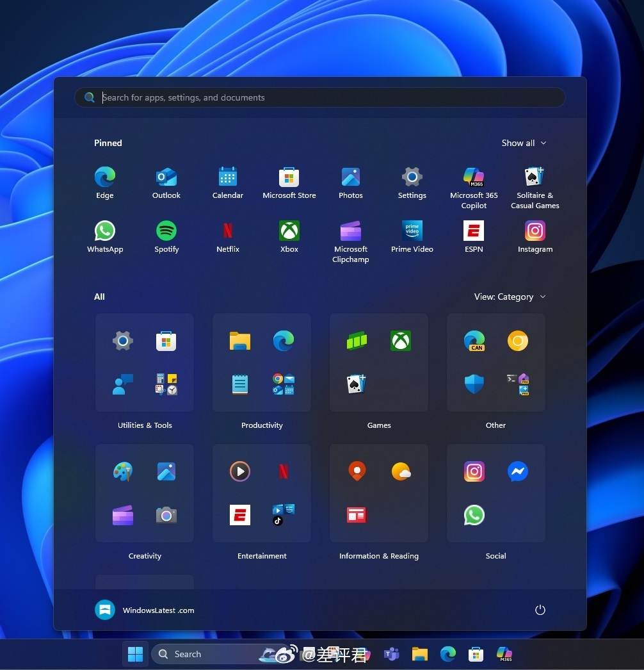
Task: Launch Spotify from pinned apps
Action: [x=166, y=237]
